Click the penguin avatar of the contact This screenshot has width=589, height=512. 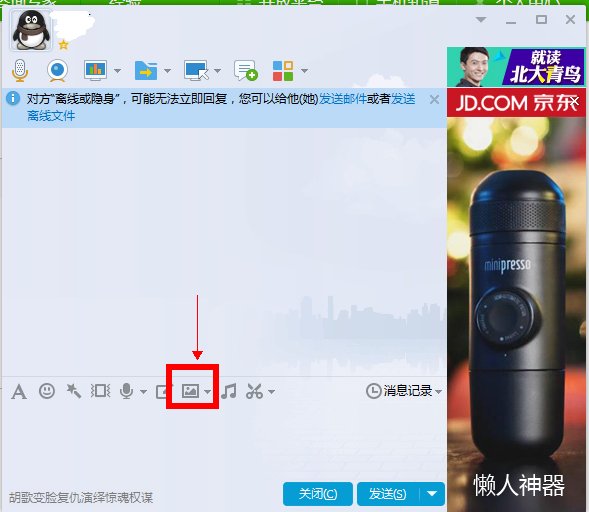point(30,30)
